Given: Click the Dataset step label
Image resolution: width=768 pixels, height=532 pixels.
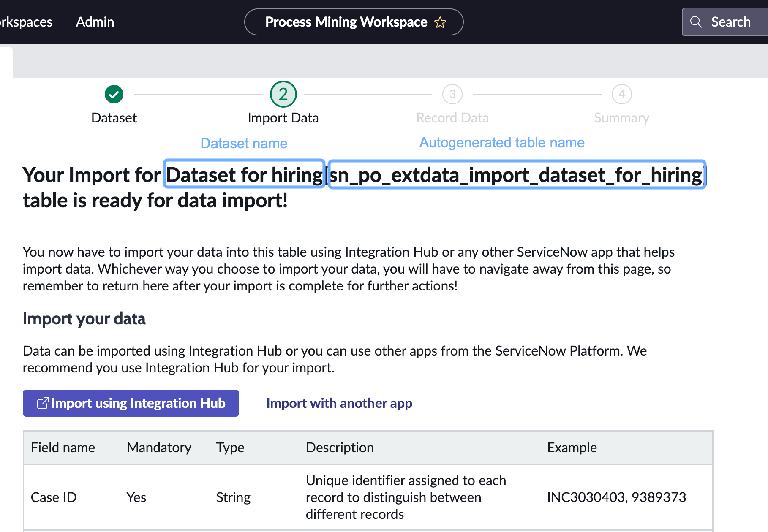Looking at the screenshot, I should tap(114, 118).
